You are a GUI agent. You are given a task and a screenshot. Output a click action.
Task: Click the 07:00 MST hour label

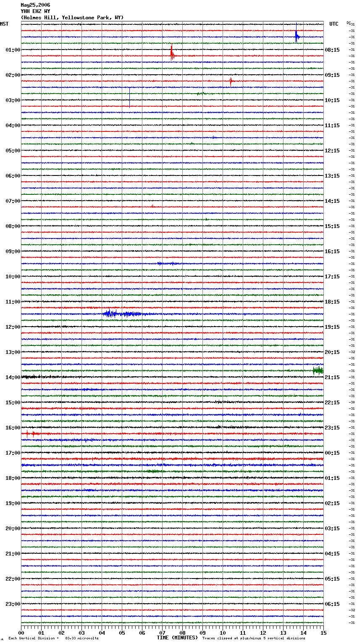[x=13, y=201]
